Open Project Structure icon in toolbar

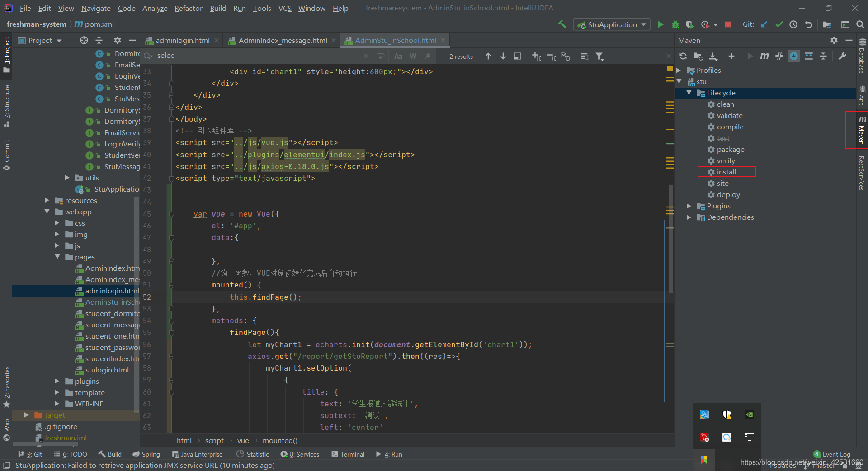click(826, 24)
